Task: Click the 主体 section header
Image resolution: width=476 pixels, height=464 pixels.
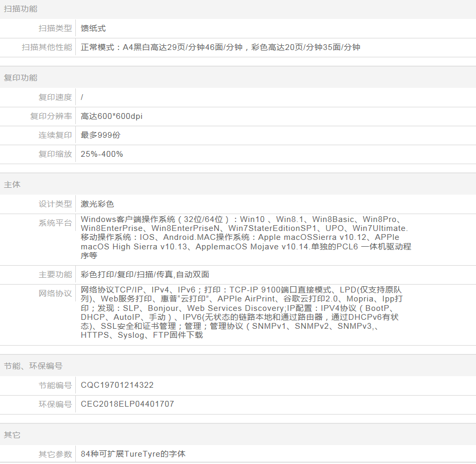Action: click(x=12, y=185)
